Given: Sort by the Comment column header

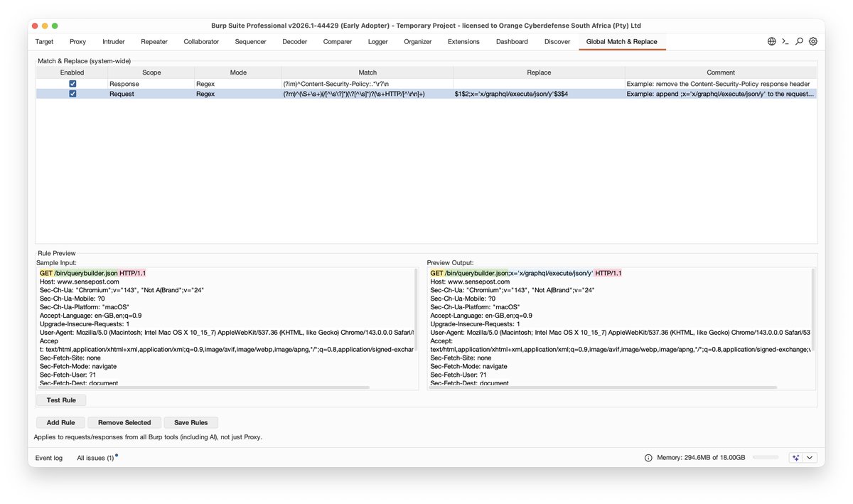Looking at the screenshot, I should 721,73.
